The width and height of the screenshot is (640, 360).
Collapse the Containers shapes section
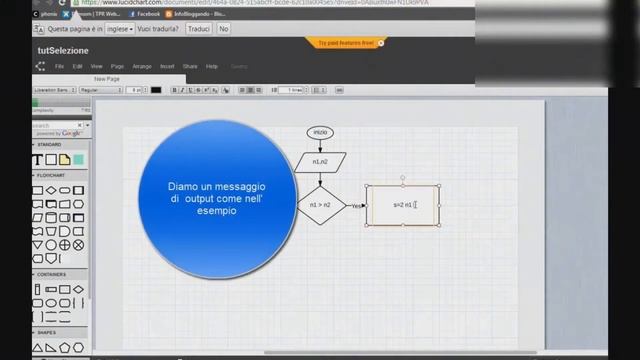(x=33, y=274)
